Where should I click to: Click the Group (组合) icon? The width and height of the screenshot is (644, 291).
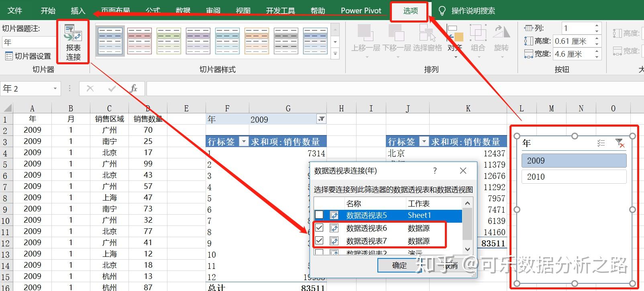point(478,33)
